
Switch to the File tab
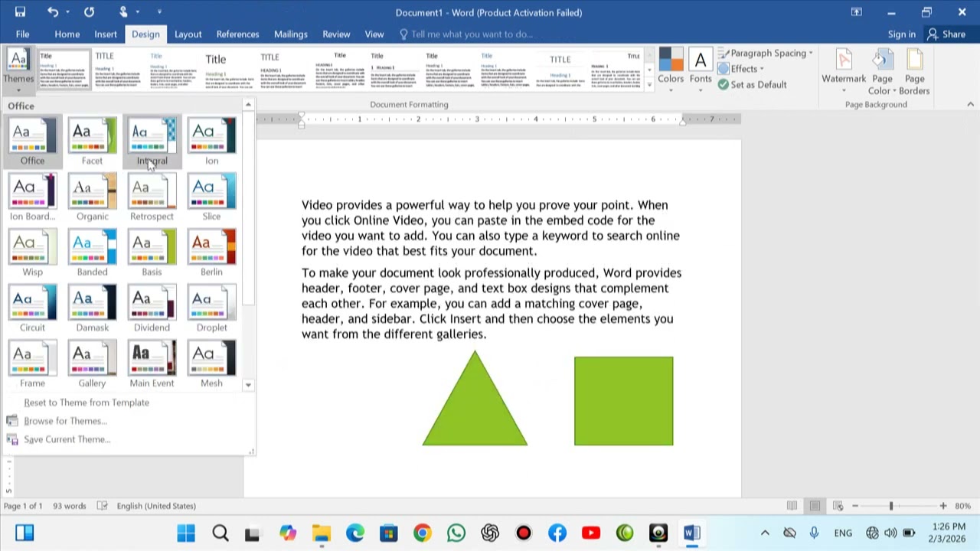(x=23, y=34)
